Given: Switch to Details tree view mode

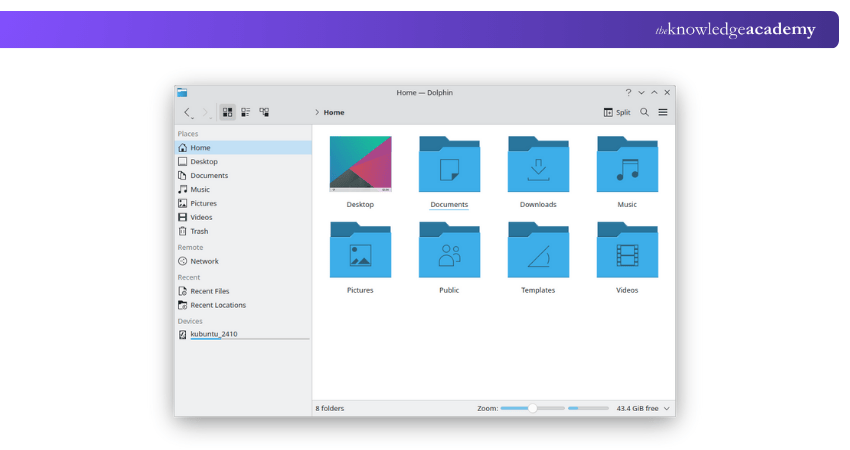Looking at the screenshot, I should (264, 113).
